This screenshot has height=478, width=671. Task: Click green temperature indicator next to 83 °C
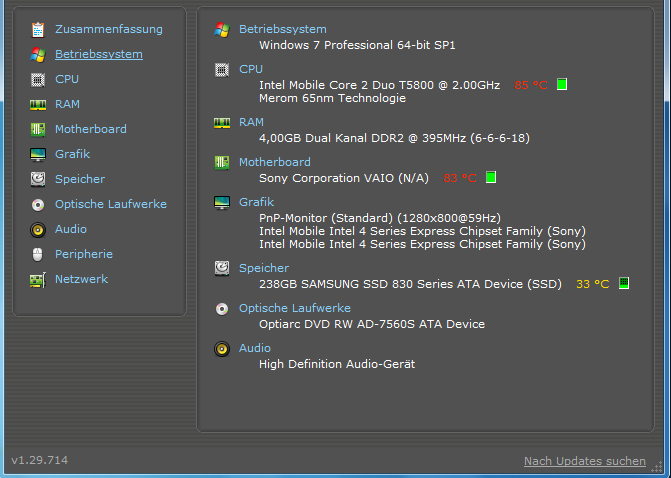tap(491, 177)
